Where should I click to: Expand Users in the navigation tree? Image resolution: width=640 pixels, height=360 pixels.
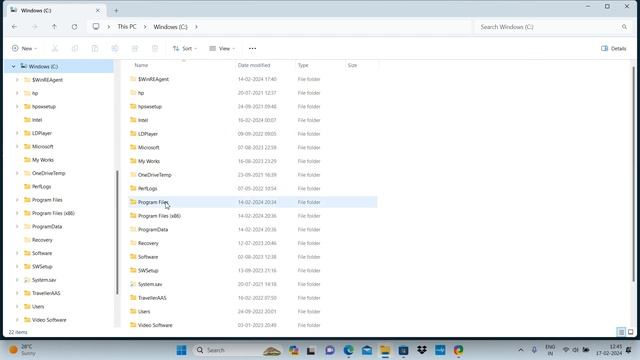click(17, 307)
